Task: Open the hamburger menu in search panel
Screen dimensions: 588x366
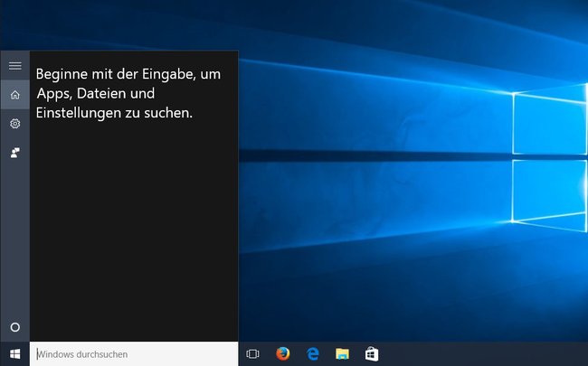Action: [x=15, y=66]
